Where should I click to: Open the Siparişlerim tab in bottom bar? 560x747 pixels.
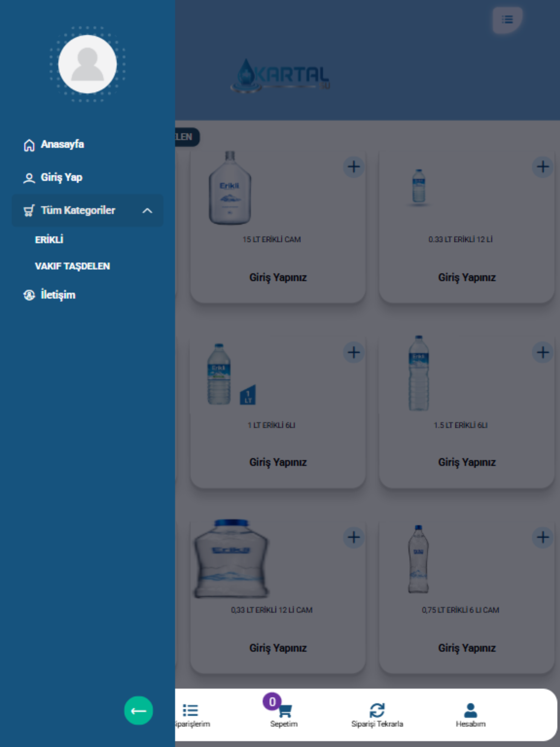[x=192, y=715]
